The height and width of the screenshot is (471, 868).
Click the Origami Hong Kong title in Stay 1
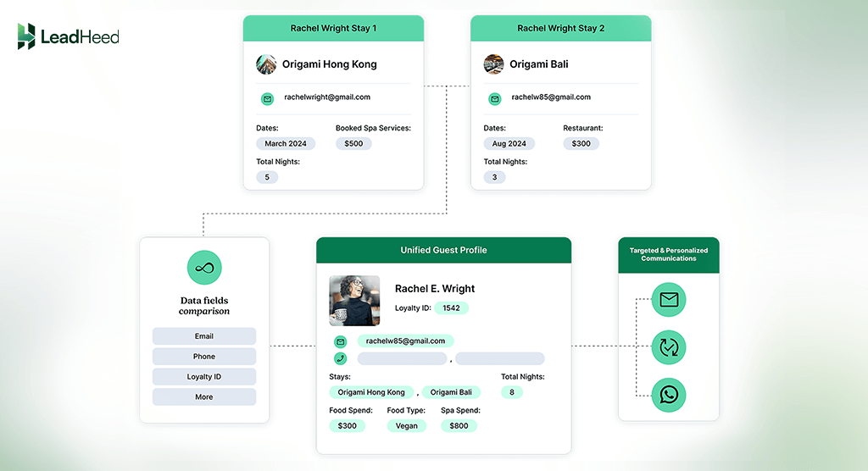330,64
